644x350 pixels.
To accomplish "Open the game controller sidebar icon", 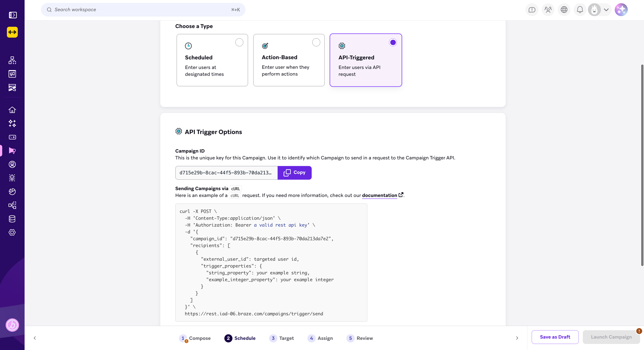I will [12, 137].
